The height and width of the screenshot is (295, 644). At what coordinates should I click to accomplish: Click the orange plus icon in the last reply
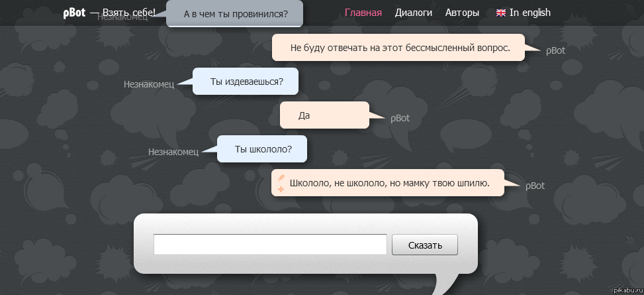point(281,189)
